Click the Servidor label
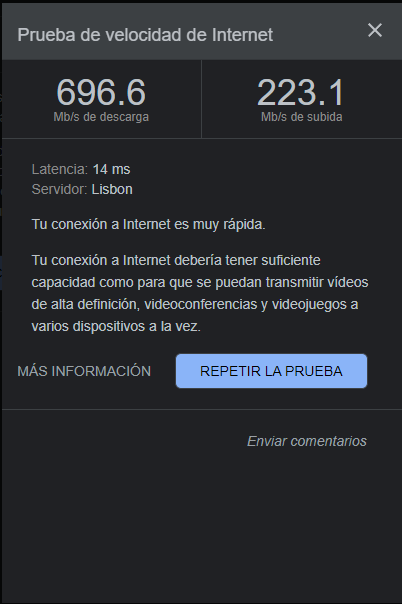402x604 pixels. (60, 189)
